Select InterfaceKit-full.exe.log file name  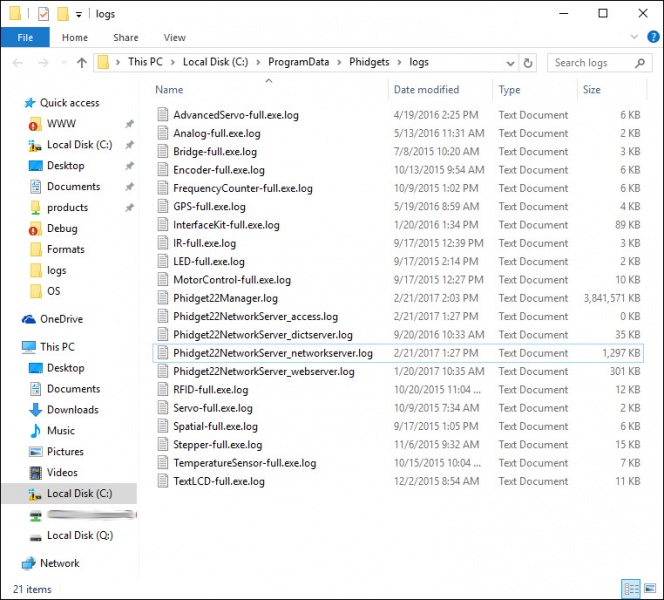pos(226,225)
